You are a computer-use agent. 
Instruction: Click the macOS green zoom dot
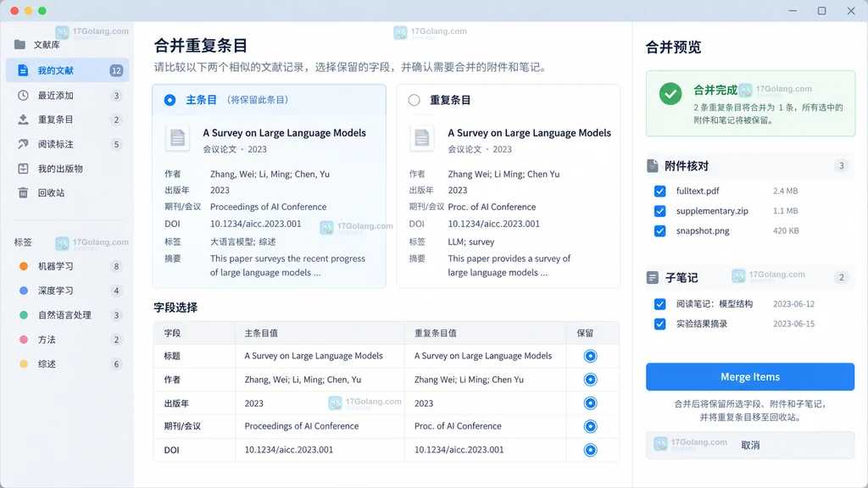click(42, 10)
